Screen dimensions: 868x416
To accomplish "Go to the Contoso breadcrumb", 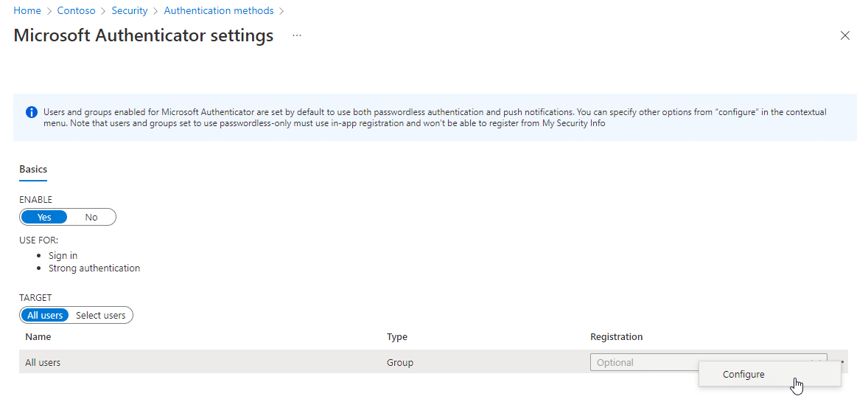I will point(78,10).
